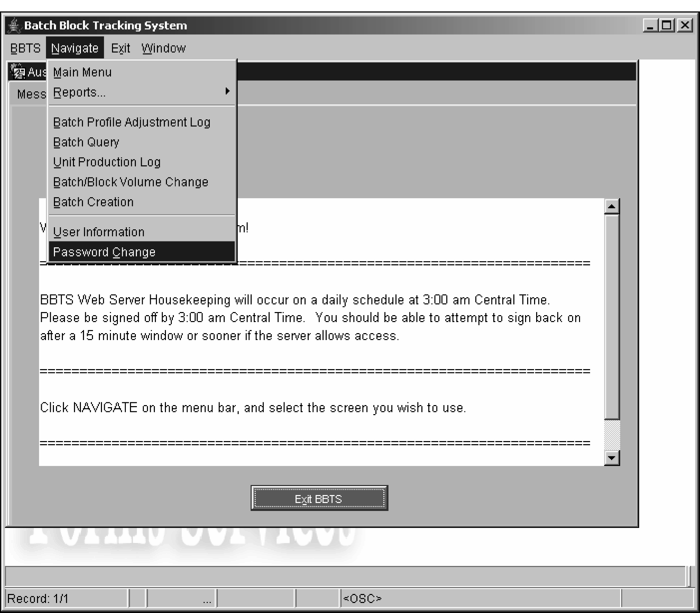Open the User Information entry
The height and width of the screenshot is (613, 700).
[x=99, y=232]
